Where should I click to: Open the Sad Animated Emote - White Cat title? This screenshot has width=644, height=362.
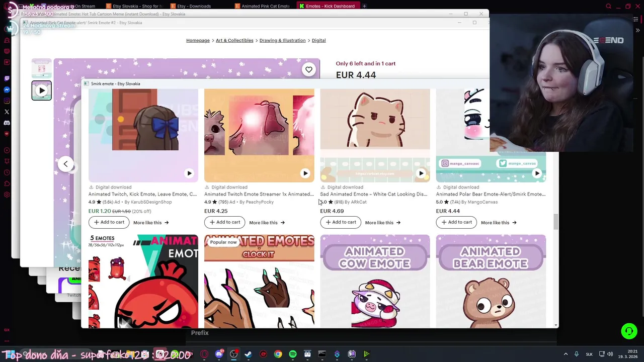(x=374, y=194)
